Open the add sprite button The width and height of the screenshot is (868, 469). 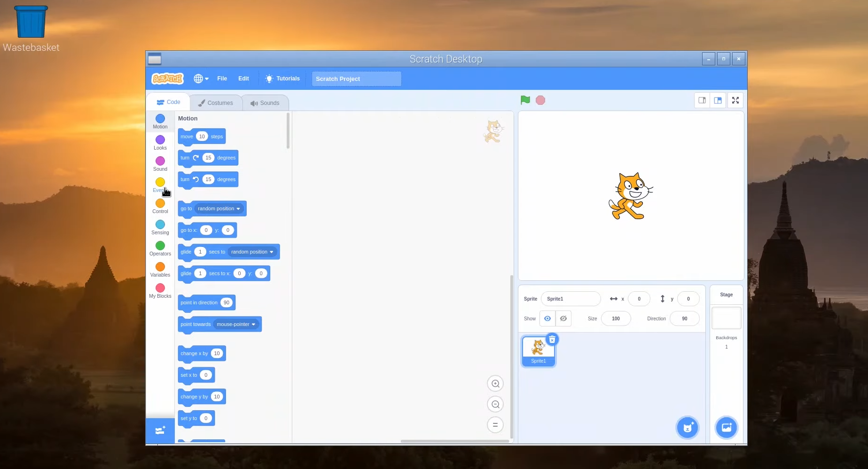pyautogui.click(x=688, y=427)
